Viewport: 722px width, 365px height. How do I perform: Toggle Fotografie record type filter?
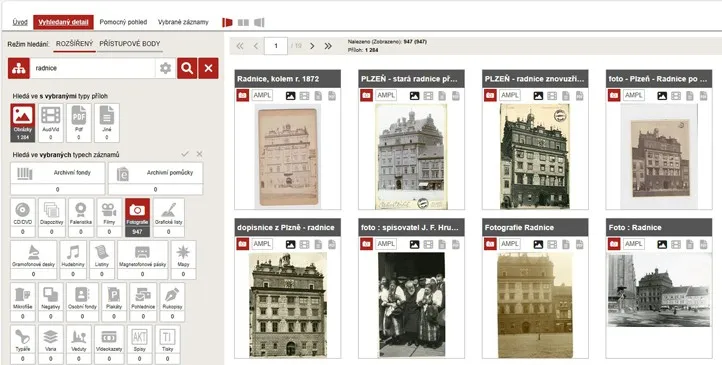(137, 217)
